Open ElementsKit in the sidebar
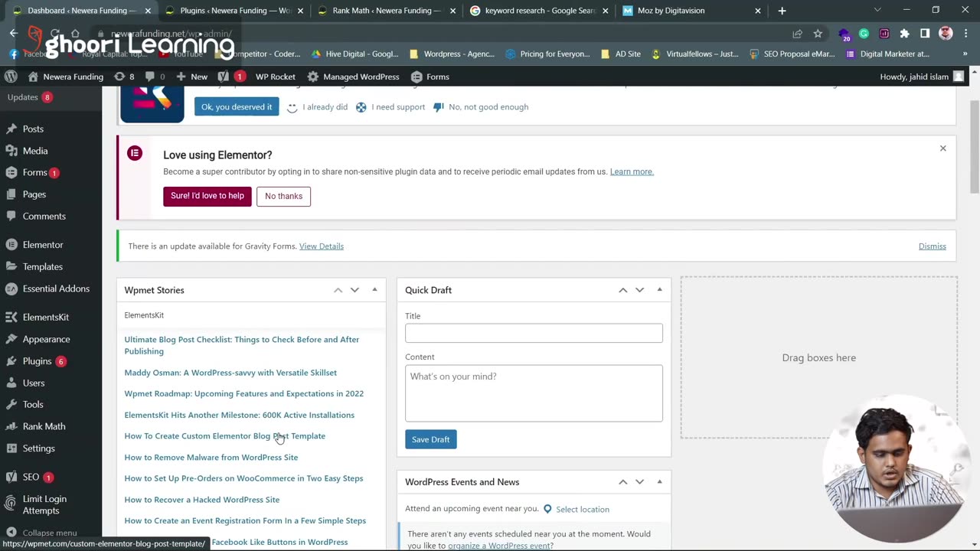 (46, 317)
